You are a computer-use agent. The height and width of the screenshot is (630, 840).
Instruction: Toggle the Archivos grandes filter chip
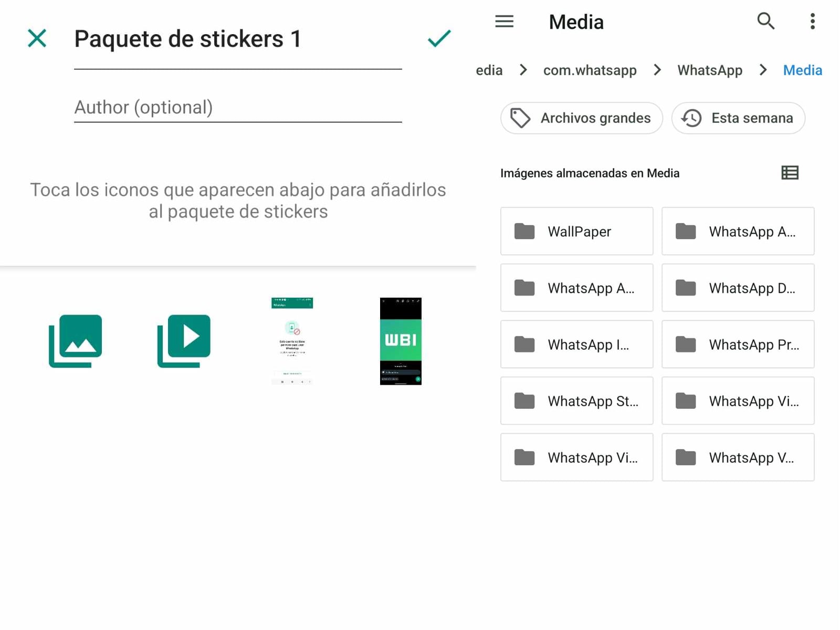581,118
